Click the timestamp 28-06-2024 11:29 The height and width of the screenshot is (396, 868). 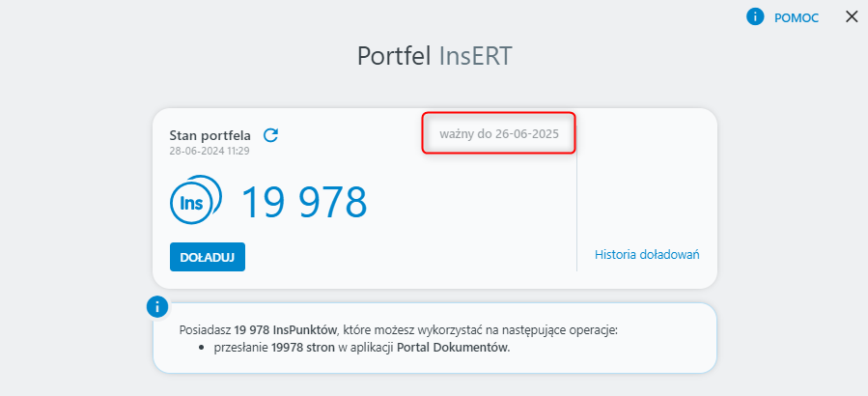pos(210,150)
